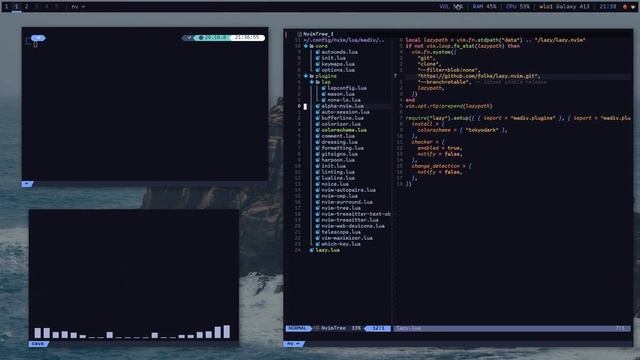Click the Lua icon beside telescope.lua

318,232
